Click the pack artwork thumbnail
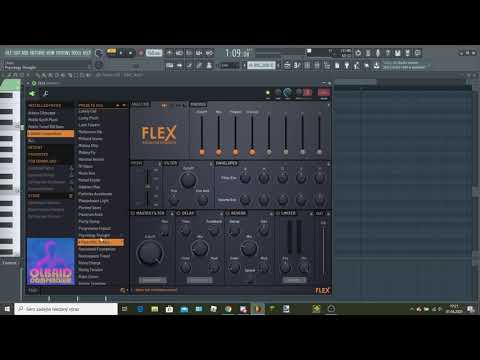This screenshot has height=360, width=480. click(51, 262)
